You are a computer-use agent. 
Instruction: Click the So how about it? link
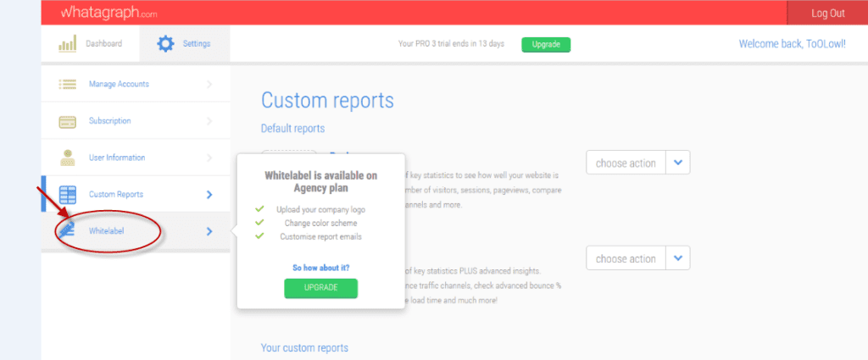pyautogui.click(x=321, y=268)
